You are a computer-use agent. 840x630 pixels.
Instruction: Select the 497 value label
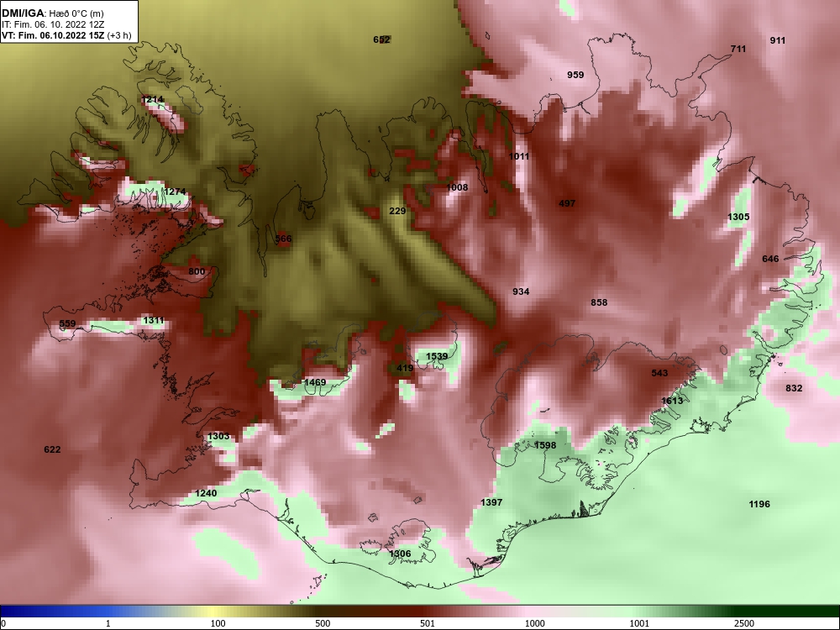[x=567, y=203]
